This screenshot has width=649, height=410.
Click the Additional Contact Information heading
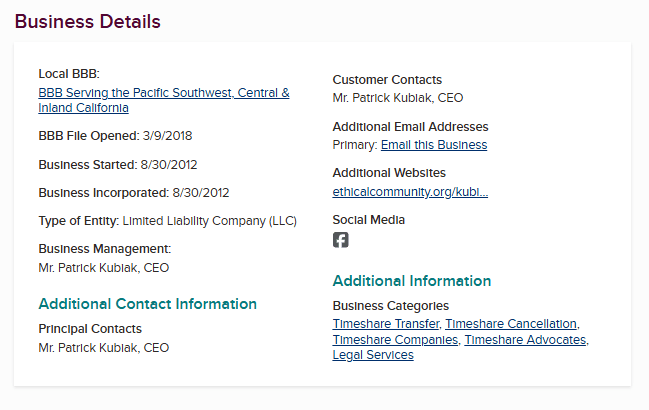147,304
